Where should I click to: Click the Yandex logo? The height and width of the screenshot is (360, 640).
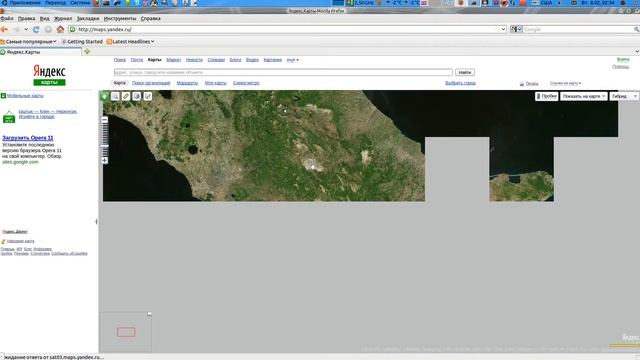[49, 71]
